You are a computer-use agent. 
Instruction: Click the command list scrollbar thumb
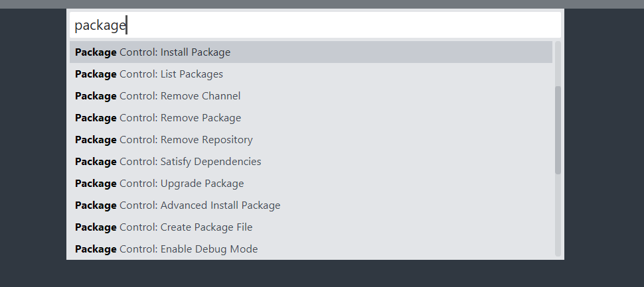point(558,129)
